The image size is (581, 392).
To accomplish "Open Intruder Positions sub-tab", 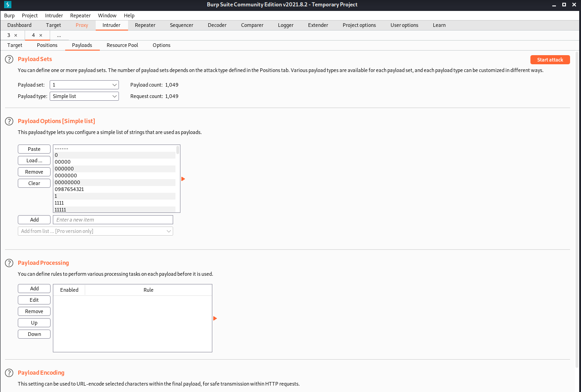I will coord(47,45).
